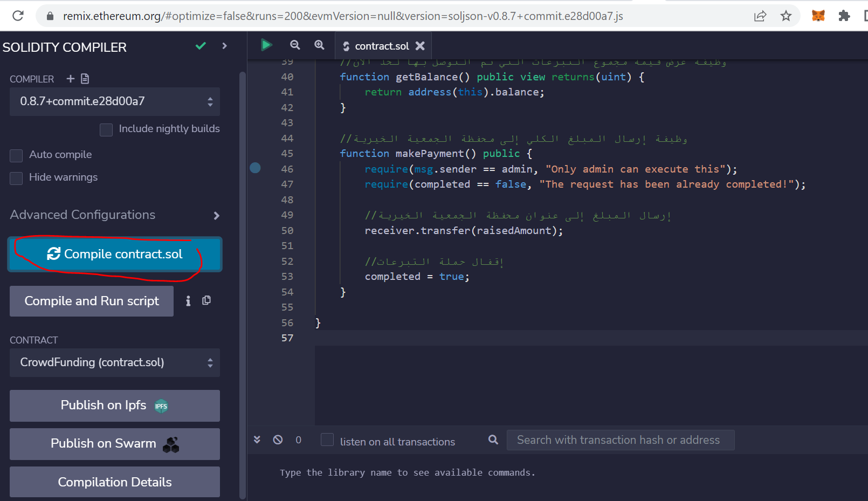Click the green Run script play icon
868x501 pixels.
pos(266,45)
